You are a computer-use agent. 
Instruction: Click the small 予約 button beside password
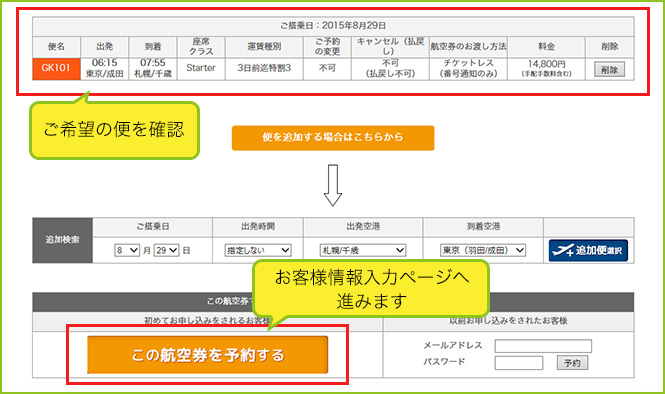(x=572, y=363)
